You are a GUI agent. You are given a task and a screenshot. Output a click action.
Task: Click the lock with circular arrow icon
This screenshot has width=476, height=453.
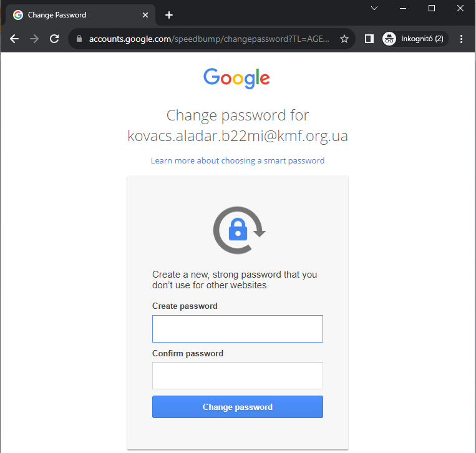(x=238, y=230)
